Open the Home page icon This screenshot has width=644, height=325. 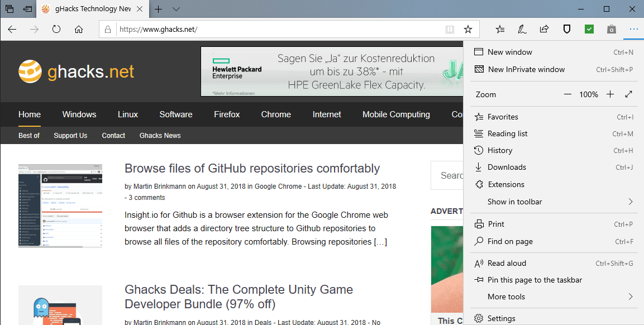tap(78, 29)
